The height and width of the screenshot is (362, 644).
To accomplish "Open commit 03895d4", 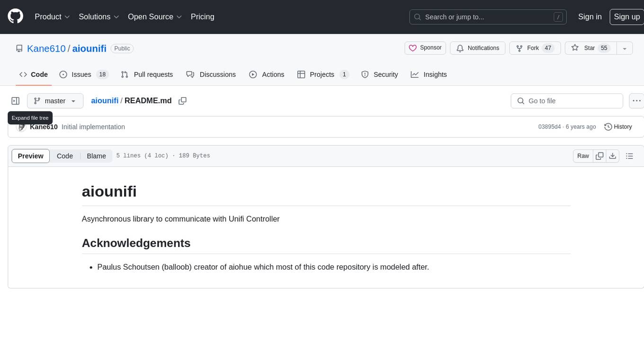I will coord(549,127).
